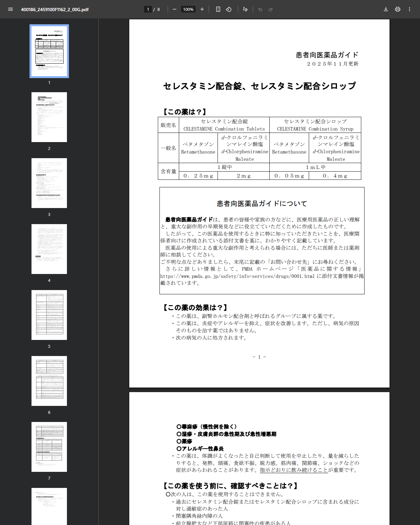Activate the draw annotation tool

click(x=245, y=9)
